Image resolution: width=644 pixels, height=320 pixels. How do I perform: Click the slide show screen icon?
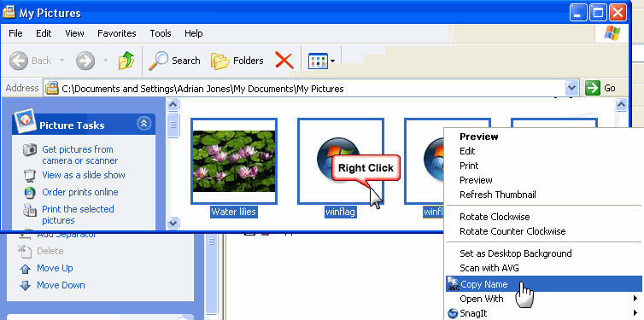click(30, 176)
